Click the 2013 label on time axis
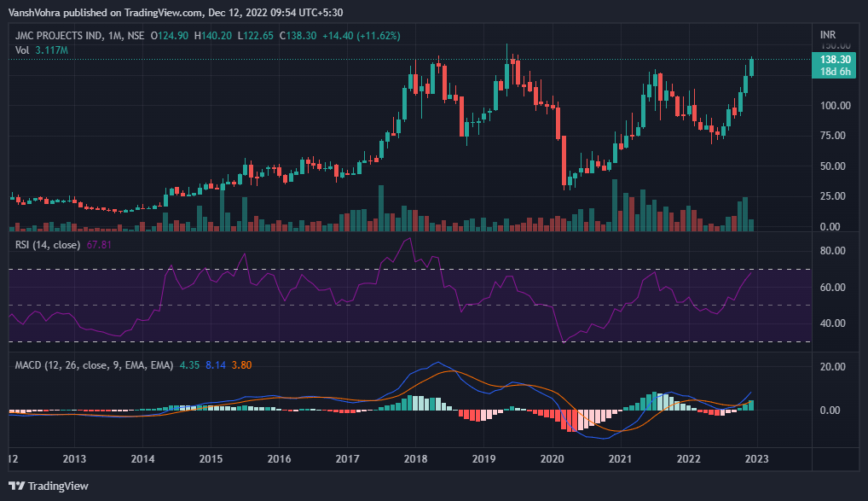This screenshot has height=501, width=868. coord(74,459)
